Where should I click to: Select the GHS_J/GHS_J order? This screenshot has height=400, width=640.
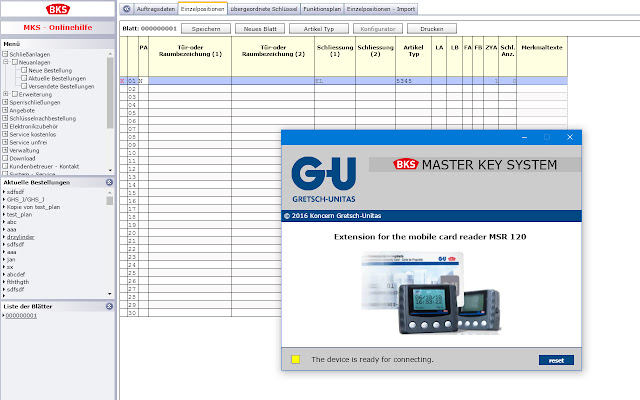[25, 199]
